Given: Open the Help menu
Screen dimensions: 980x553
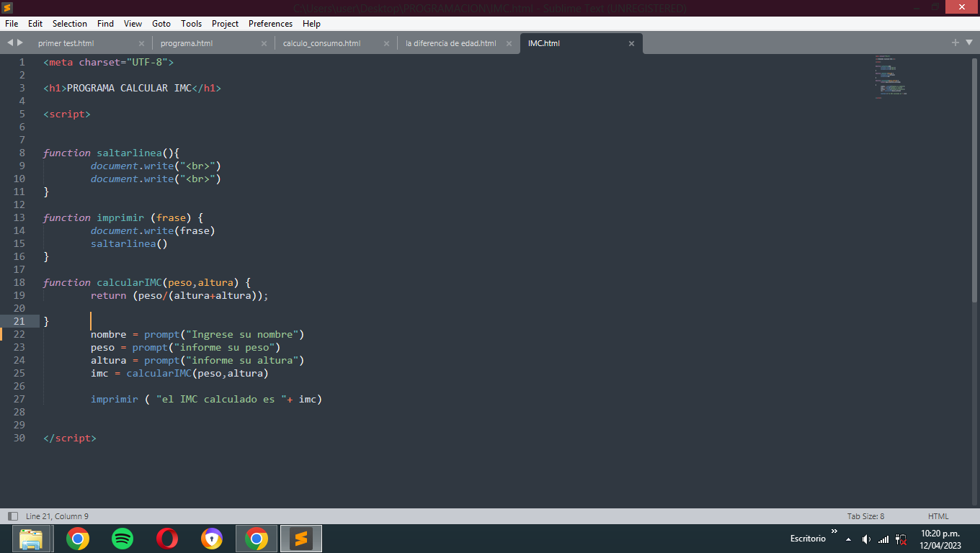Looking at the screenshot, I should [311, 24].
